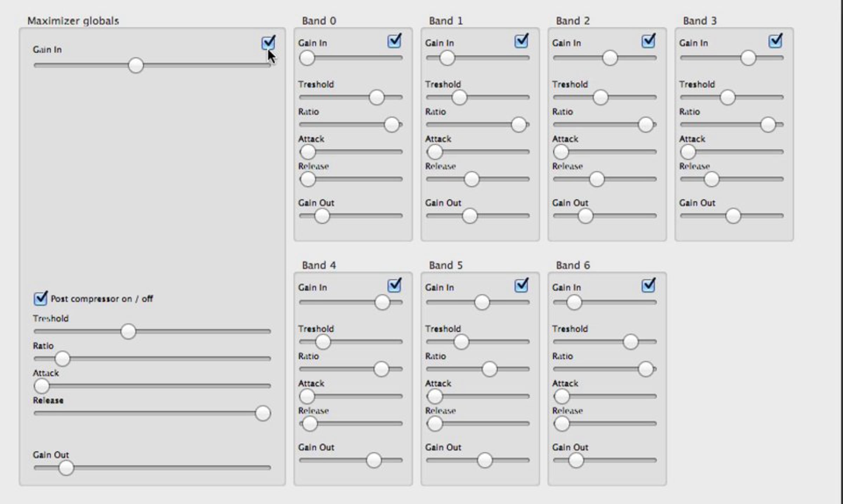
Task: Click the Band 3 Gain Out slider knob
Action: [733, 216]
